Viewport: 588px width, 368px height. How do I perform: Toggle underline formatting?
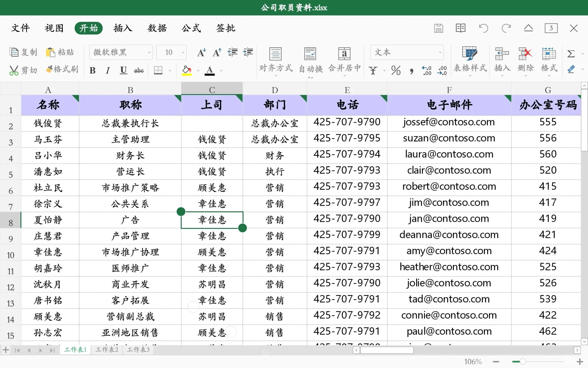pos(123,70)
